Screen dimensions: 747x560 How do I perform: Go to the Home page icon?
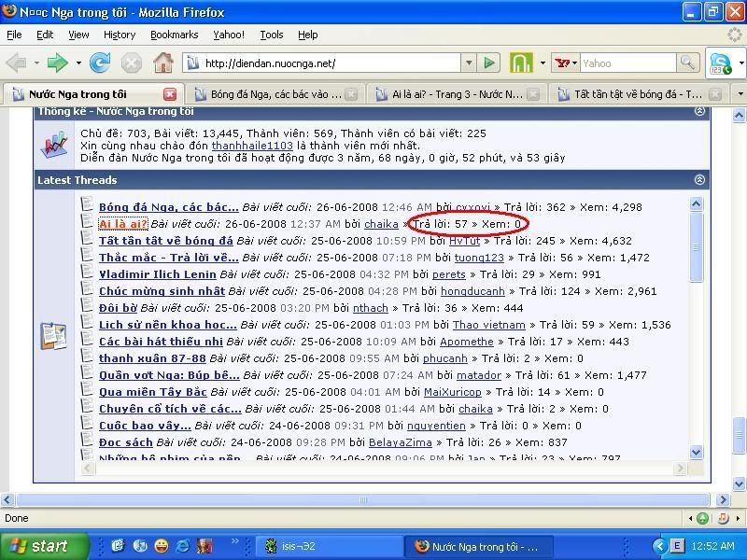pyautogui.click(x=163, y=63)
